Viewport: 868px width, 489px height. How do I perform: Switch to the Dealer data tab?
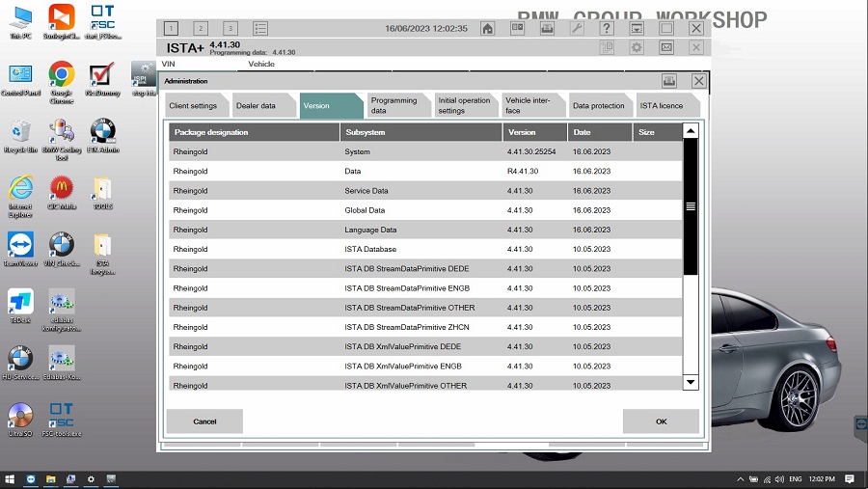coord(264,106)
